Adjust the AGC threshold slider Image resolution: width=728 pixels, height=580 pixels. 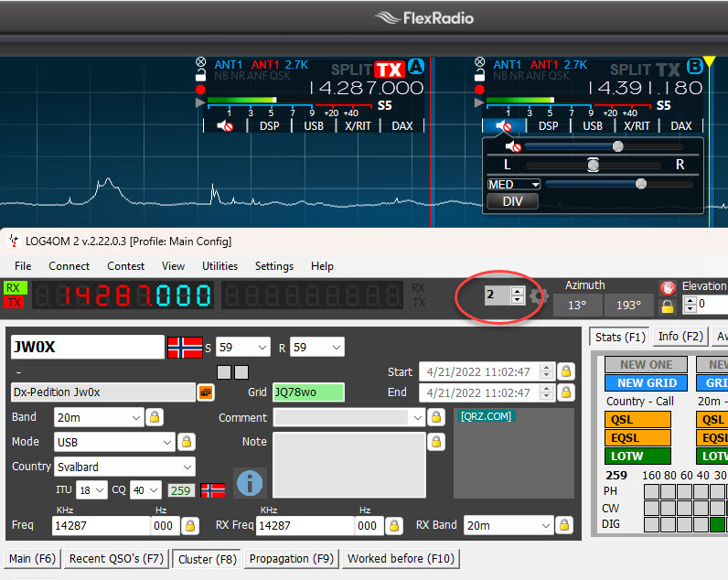619,185
